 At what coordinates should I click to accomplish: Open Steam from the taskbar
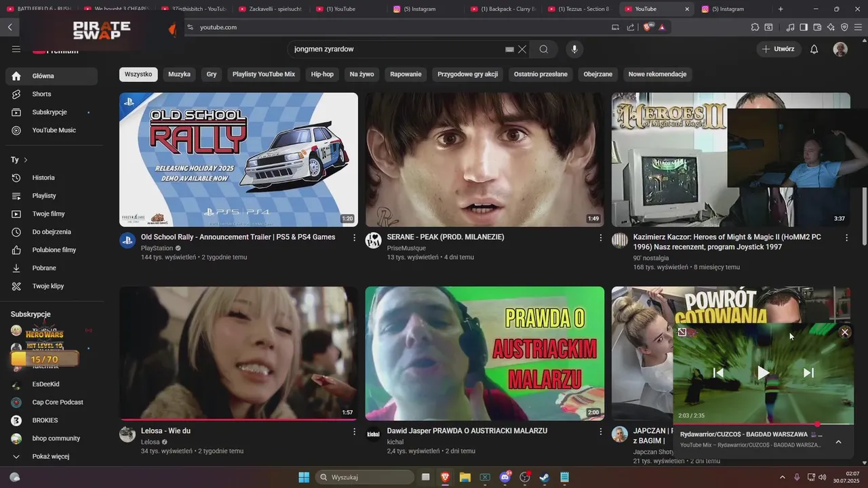(x=545, y=477)
